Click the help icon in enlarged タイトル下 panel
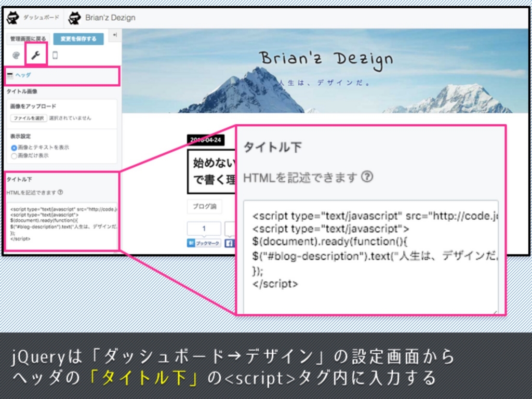532x399 pixels. [367, 177]
